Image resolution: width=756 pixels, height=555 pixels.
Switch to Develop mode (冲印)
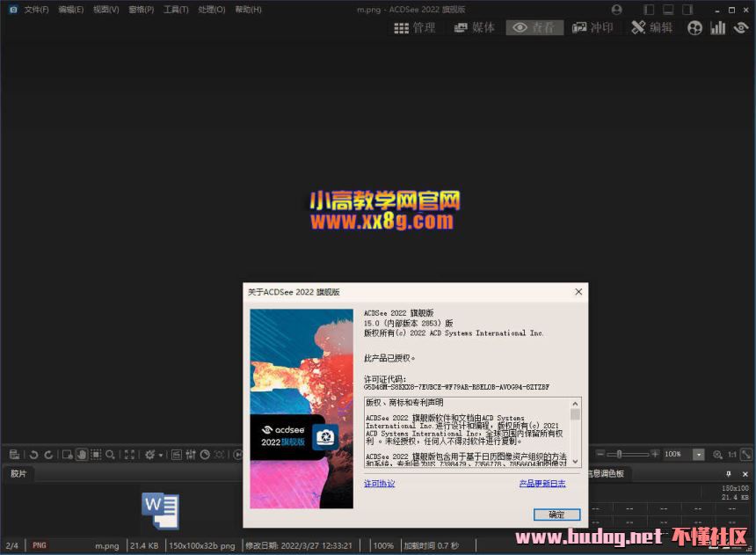[592, 27]
